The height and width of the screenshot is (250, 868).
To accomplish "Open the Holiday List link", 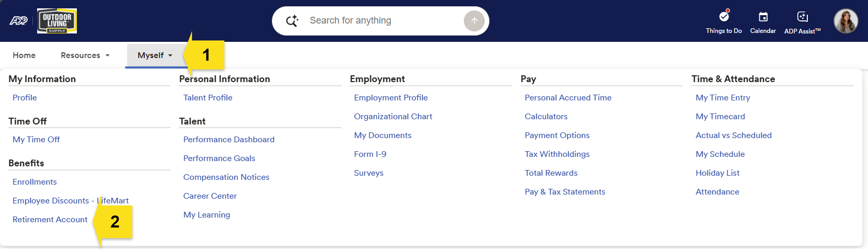I will point(717,173).
